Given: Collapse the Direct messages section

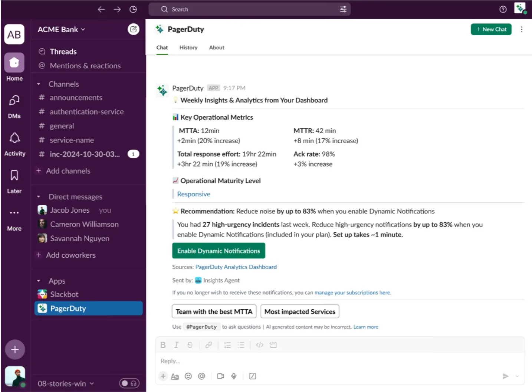Looking at the screenshot, I should (39, 197).
